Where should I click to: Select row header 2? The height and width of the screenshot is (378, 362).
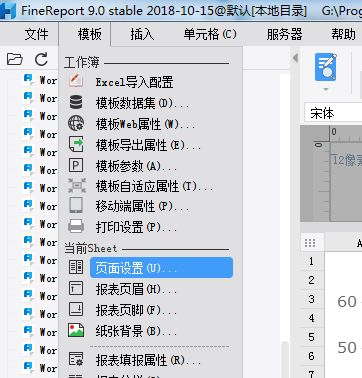click(x=312, y=280)
